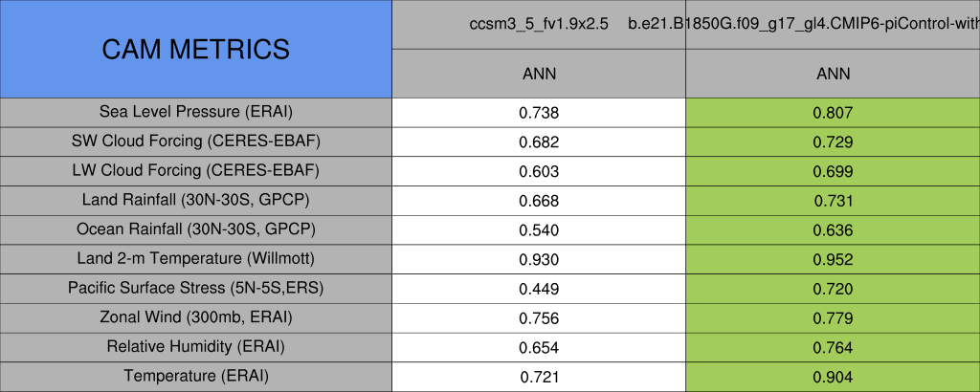Select the Relative Humidity (ERAI) row label
The width and height of the screenshot is (980, 392).
click(x=195, y=347)
